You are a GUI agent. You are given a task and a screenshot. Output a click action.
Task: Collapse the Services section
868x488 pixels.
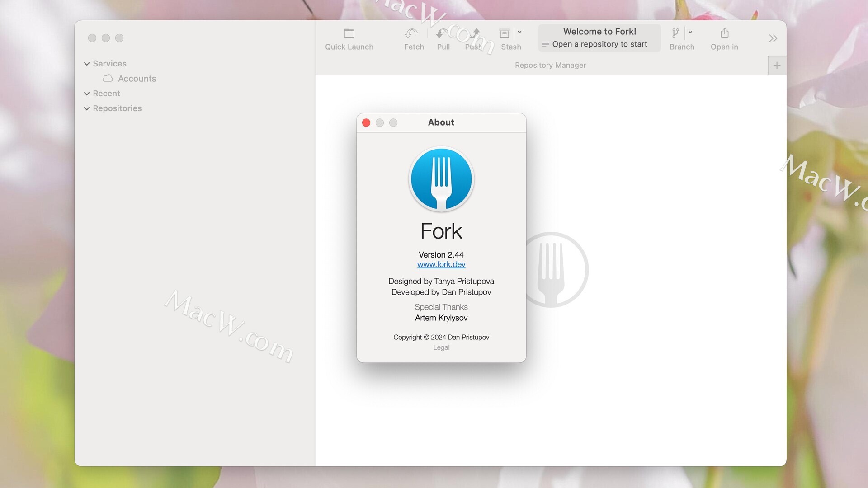pyautogui.click(x=87, y=64)
